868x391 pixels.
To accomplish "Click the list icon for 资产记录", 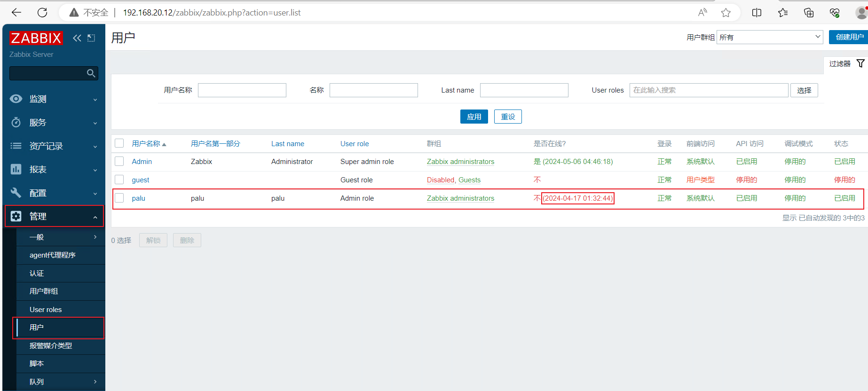I will click(x=16, y=146).
